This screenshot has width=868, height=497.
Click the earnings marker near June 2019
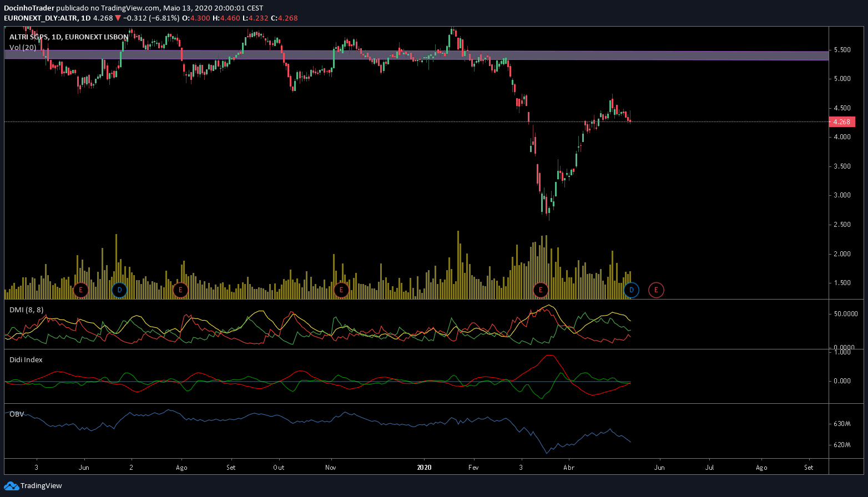click(81, 290)
